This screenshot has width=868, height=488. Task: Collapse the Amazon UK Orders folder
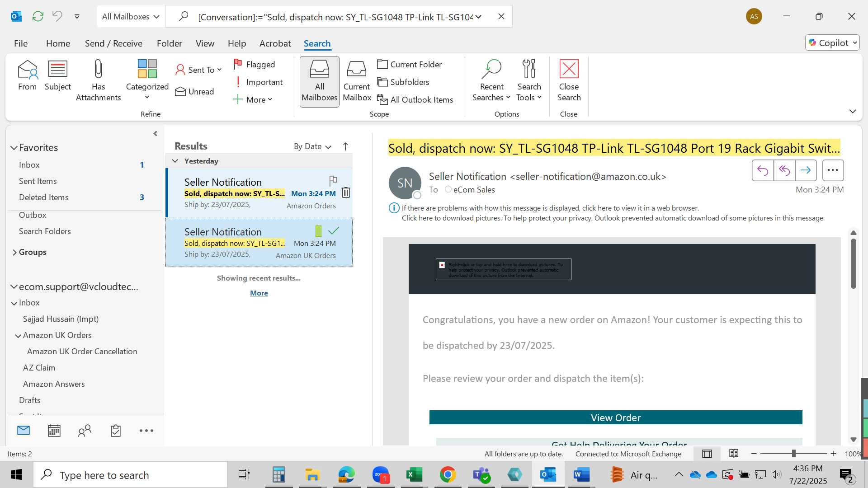click(x=18, y=336)
